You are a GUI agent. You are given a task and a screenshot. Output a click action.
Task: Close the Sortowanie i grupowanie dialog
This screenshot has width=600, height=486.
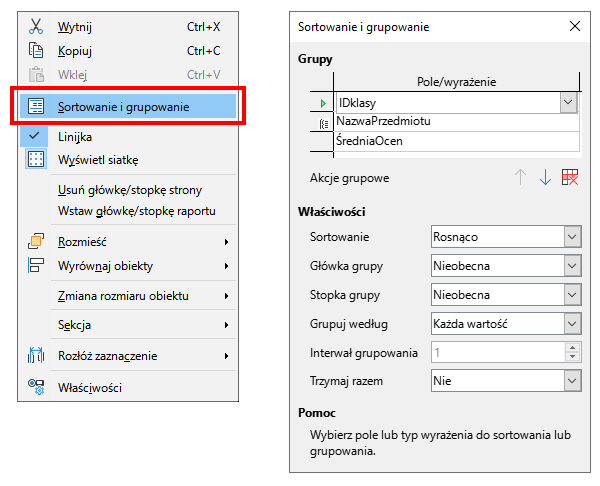[575, 26]
